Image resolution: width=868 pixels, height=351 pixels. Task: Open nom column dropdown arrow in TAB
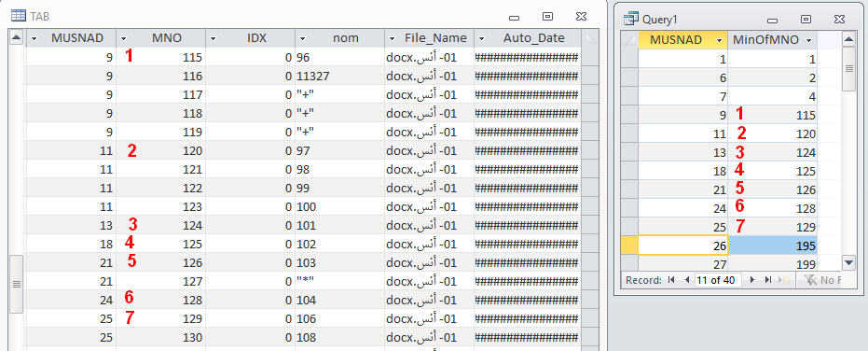click(x=303, y=39)
